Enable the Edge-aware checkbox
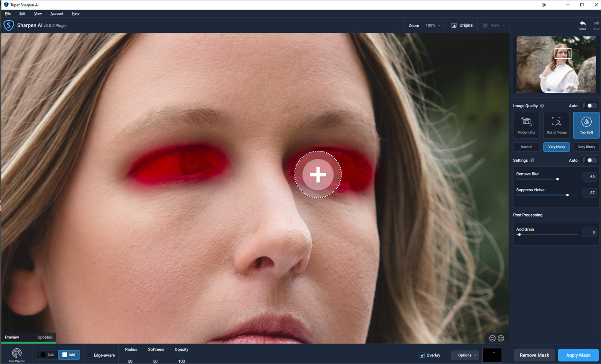 [x=89, y=355]
